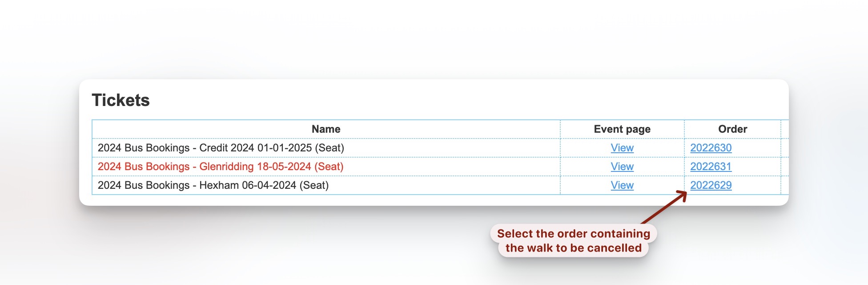The width and height of the screenshot is (868, 285).
Task: Click the Tickets heading
Action: coord(121,100)
